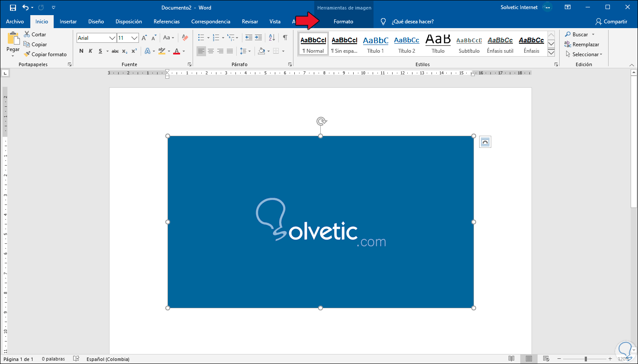The width and height of the screenshot is (638, 364).
Task: Expand the styles gallery with the More arrow
Action: [551, 53]
